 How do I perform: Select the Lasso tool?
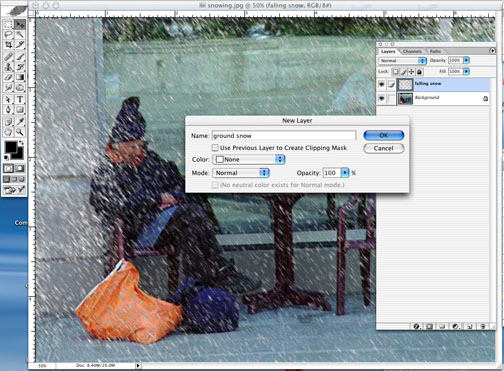pos(8,35)
